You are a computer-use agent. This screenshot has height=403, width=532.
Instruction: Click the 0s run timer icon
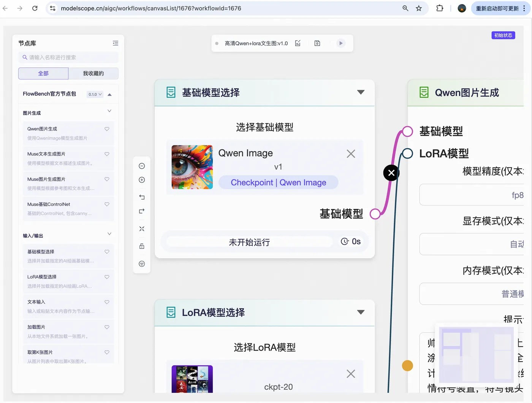345,242
